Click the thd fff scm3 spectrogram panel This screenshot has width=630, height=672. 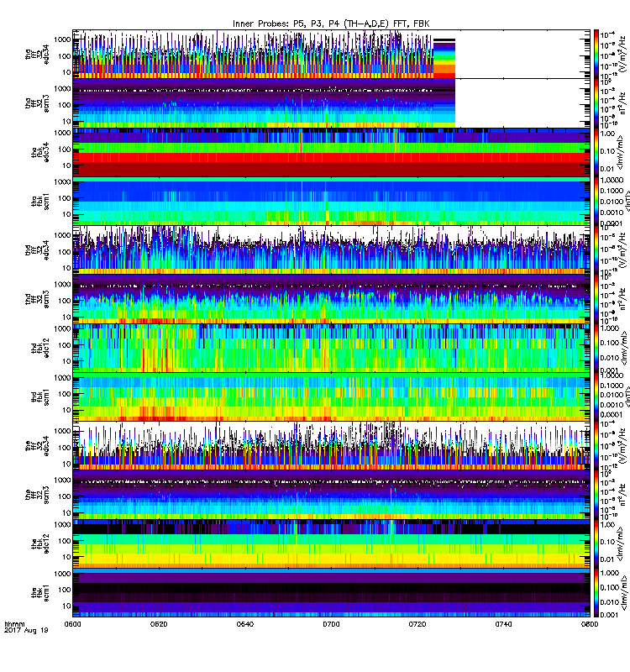pyautogui.click(x=331, y=299)
